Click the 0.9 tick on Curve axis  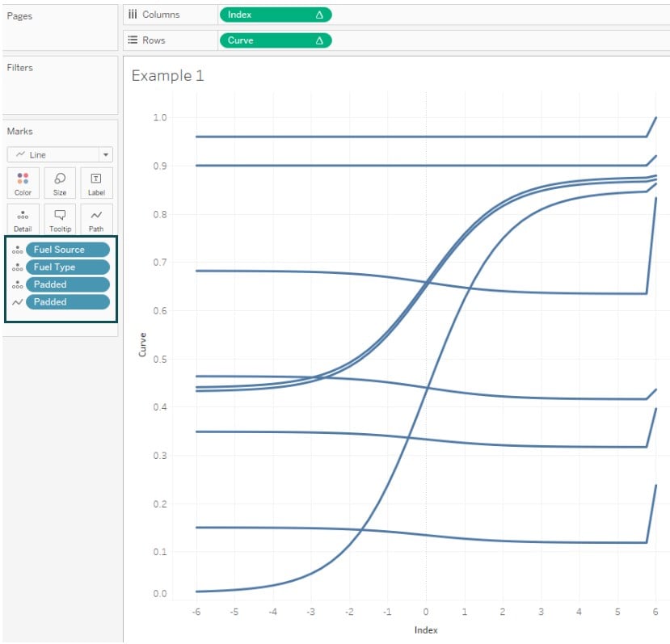point(160,166)
